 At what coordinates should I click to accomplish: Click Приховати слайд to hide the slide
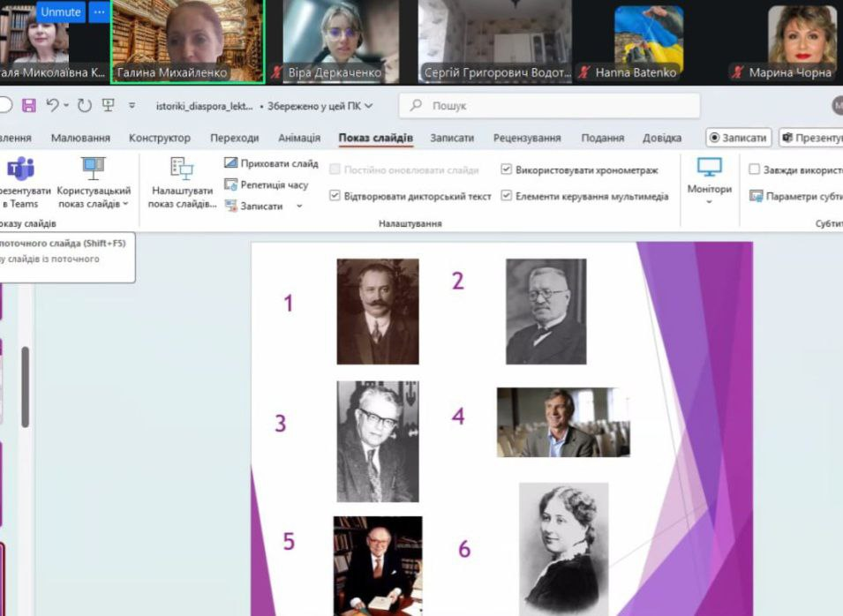click(231, 163)
